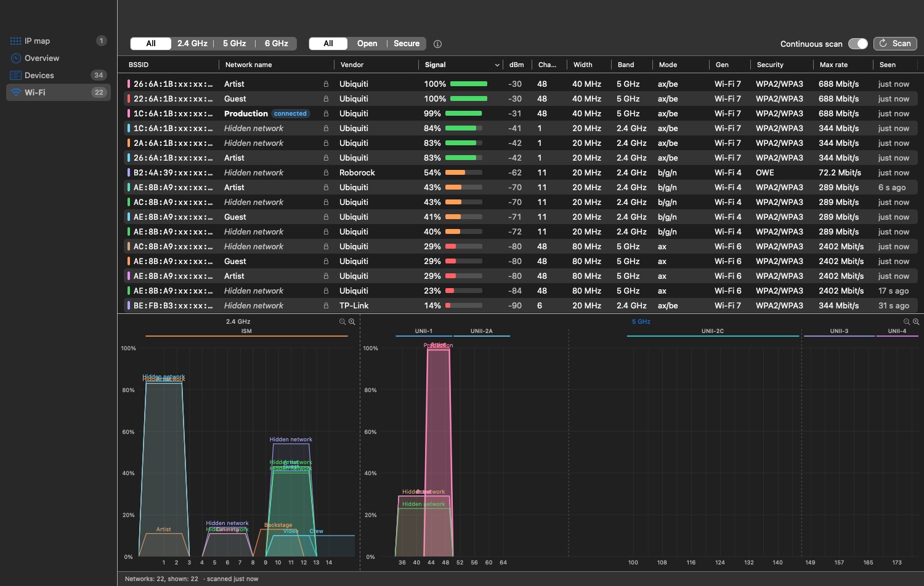Screen dimensions: 924x586
Task: Click the lock icon in the TP-Link row
Action: 326,305
